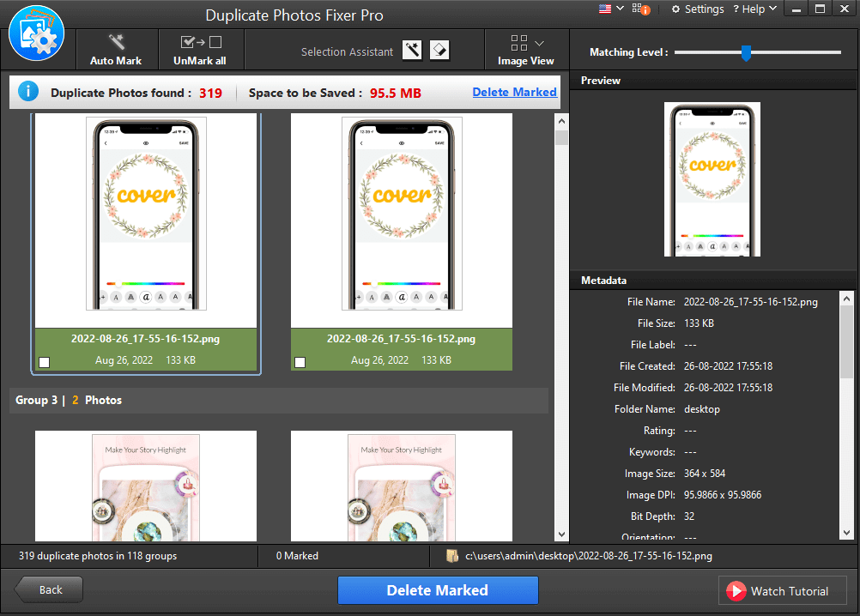Mark the second cover photo's checkbox
Viewport: 860px width, 616px height.
(x=300, y=362)
